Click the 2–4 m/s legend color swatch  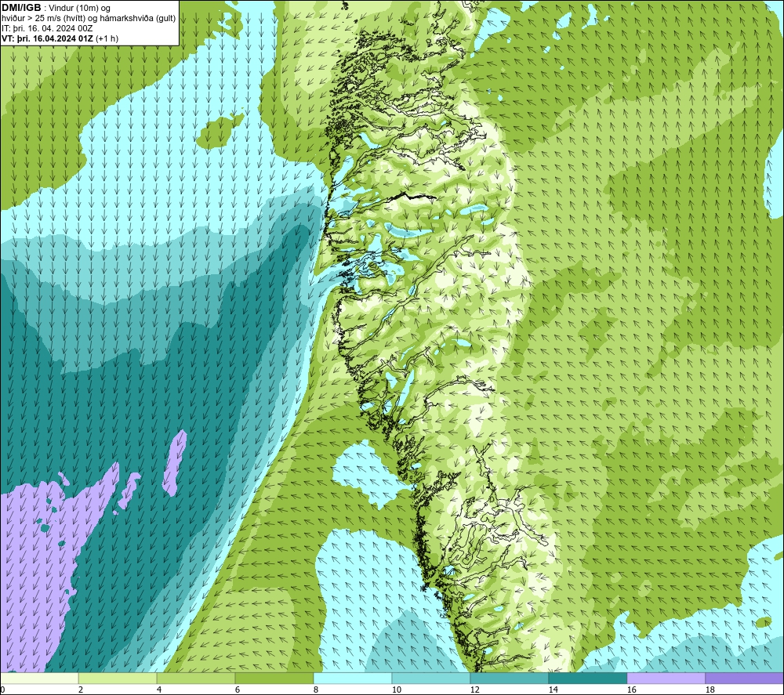pyautogui.click(x=118, y=678)
